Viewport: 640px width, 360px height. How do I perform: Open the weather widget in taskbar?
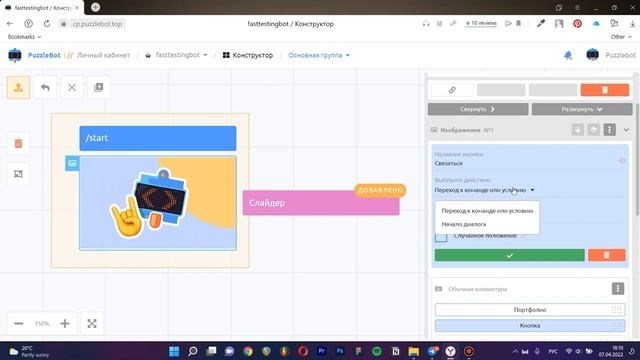pyautogui.click(x=29, y=351)
